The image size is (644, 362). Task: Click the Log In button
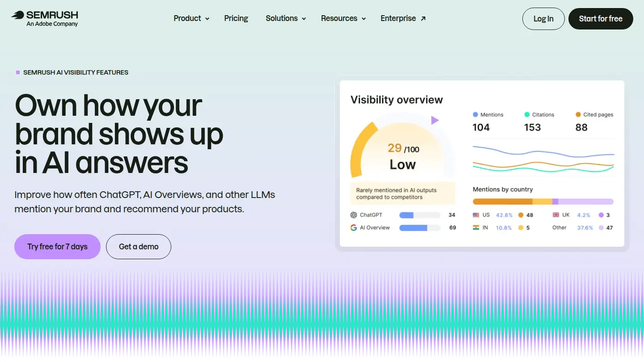tap(543, 19)
